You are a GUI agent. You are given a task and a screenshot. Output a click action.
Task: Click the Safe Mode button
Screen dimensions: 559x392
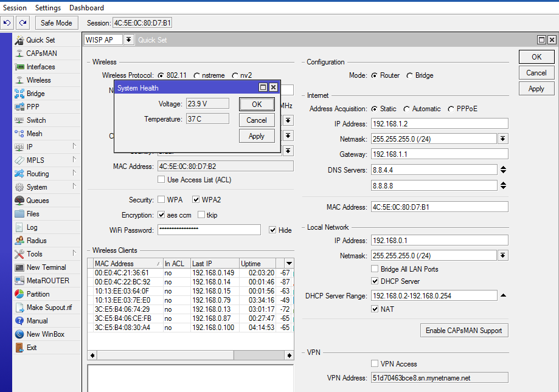[56, 23]
